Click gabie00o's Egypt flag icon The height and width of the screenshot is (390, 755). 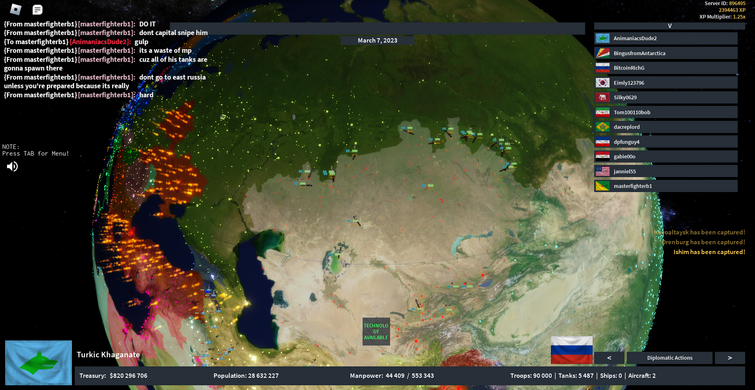click(x=602, y=156)
